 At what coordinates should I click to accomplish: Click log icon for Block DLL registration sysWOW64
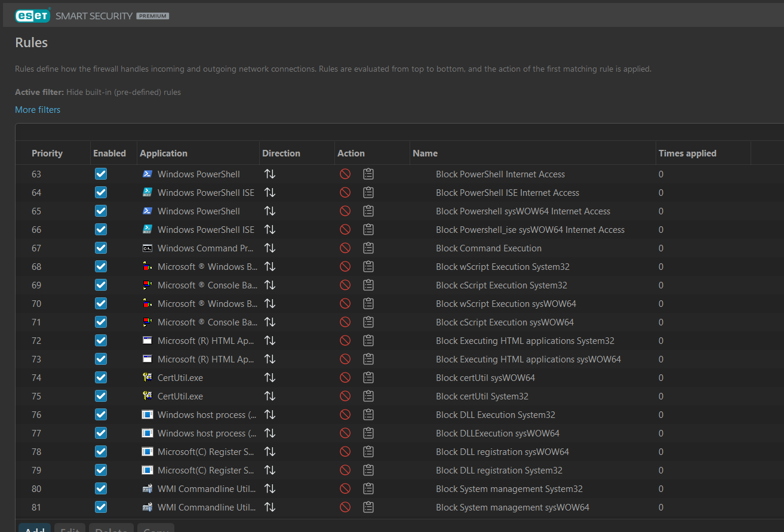[x=368, y=452]
